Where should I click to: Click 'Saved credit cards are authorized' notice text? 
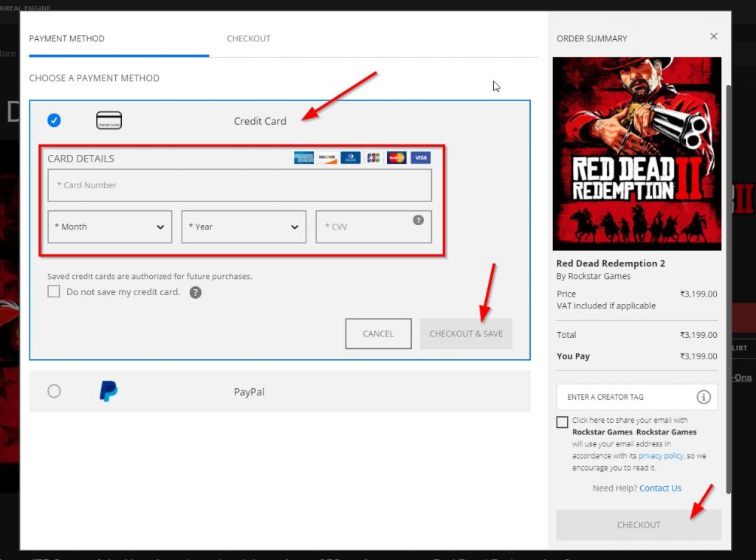click(150, 276)
